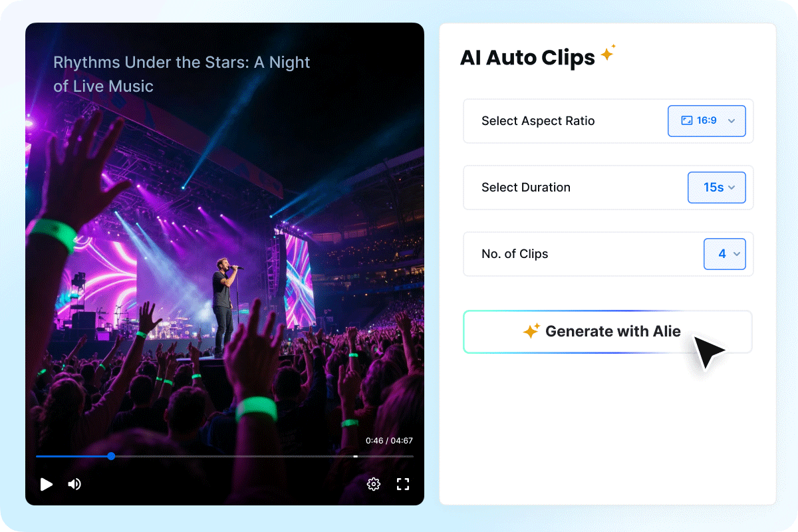Click the sparkle icon on the Generate button
Viewport: 798px width, 532px height.
click(x=531, y=331)
